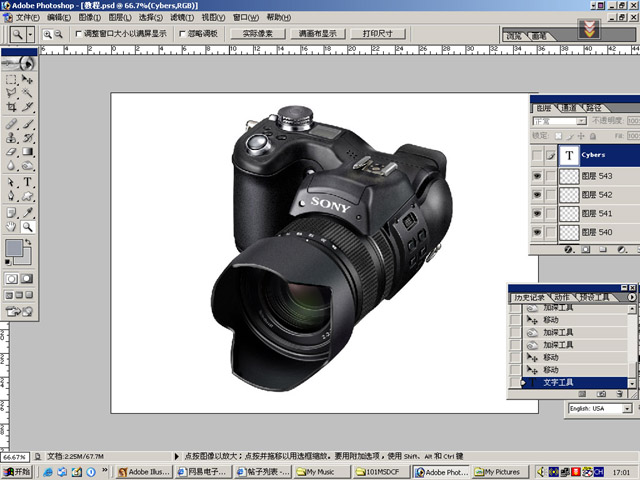Viewport: 640px width, 480px height.
Task: Select the Custom Shape tool
Action: click(27, 196)
